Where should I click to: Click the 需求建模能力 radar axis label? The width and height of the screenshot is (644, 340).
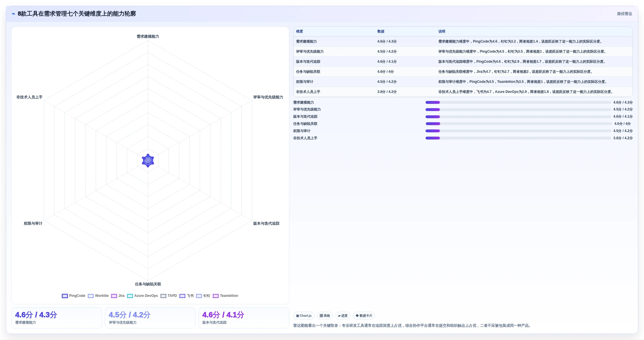tap(148, 37)
